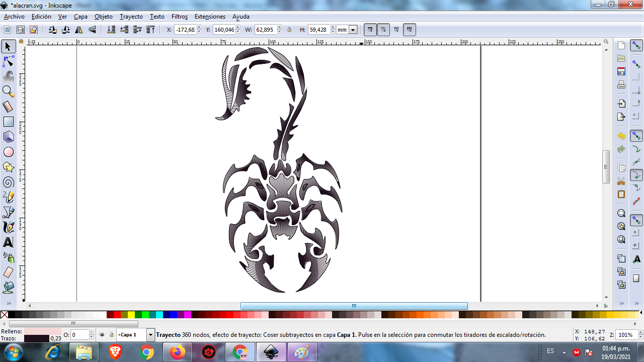Screen dimensions: 644x362
Task: Toggle scale stroke width button
Action: [370, 30]
